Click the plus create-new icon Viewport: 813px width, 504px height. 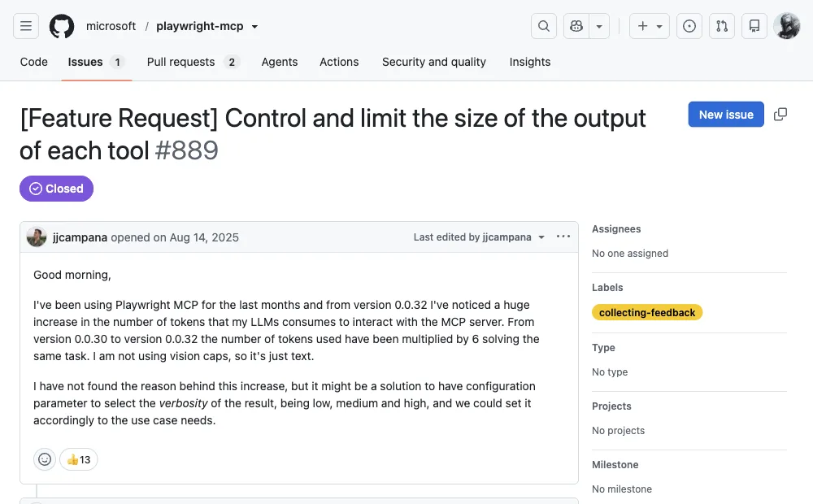(642, 26)
